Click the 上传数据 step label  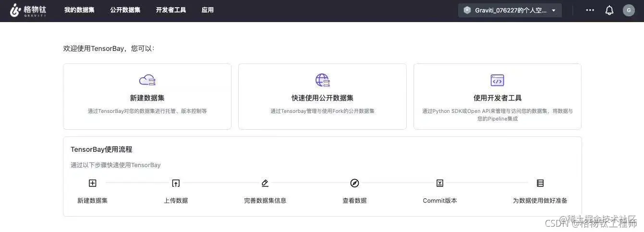pyautogui.click(x=176, y=201)
